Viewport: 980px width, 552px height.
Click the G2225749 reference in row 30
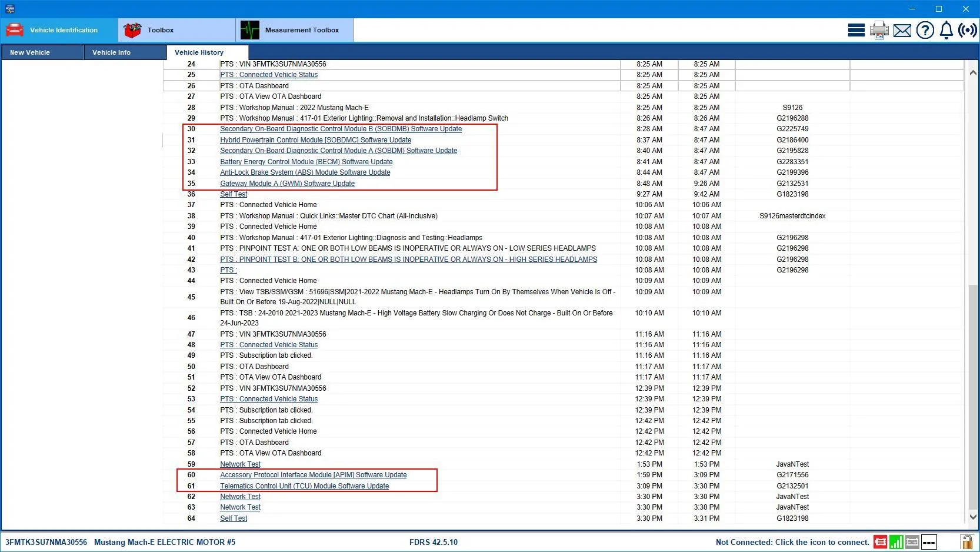(792, 129)
